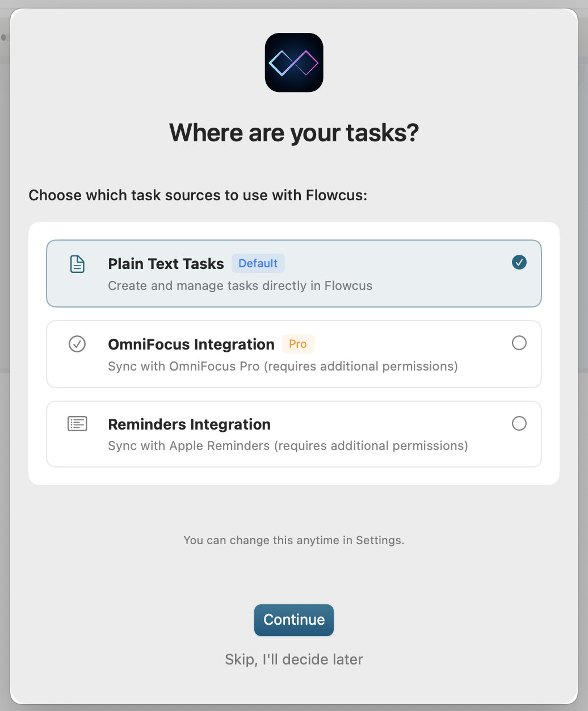Click the Settings mention in the hint text
Screen dimensions: 588x711
pos(380,540)
